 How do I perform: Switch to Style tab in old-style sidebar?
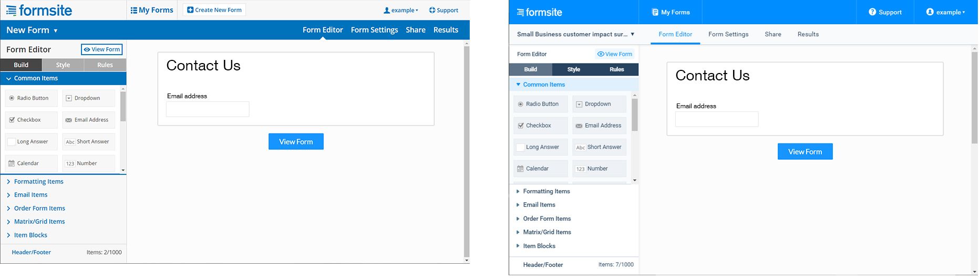(63, 65)
